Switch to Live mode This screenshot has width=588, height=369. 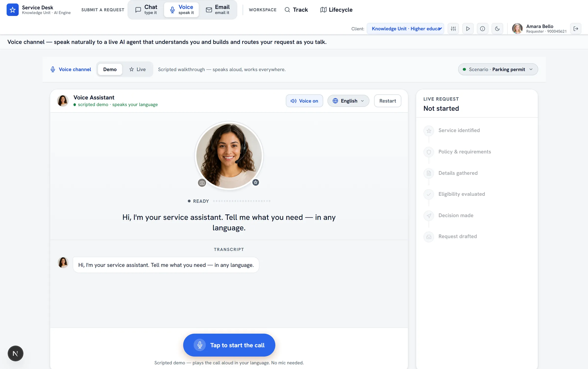pyautogui.click(x=137, y=69)
